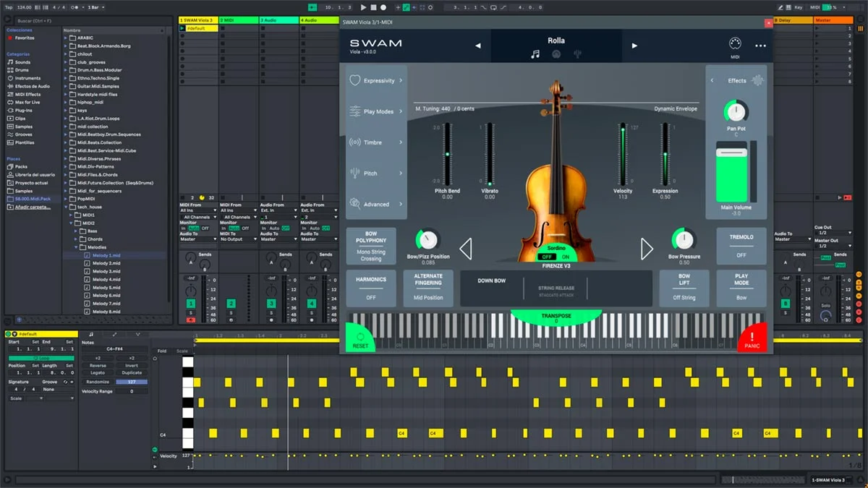Select the 1 SWAM Viola 3 track header

click(x=198, y=20)
